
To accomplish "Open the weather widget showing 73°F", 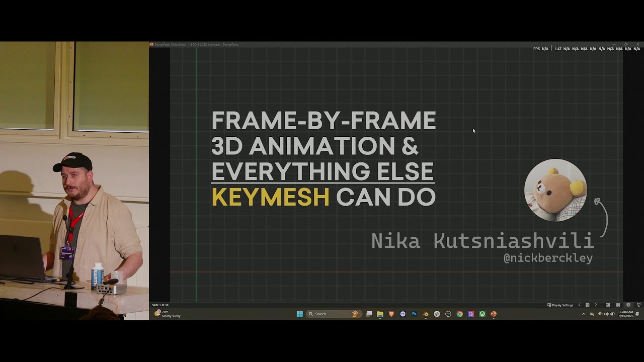I will point(168,314).
